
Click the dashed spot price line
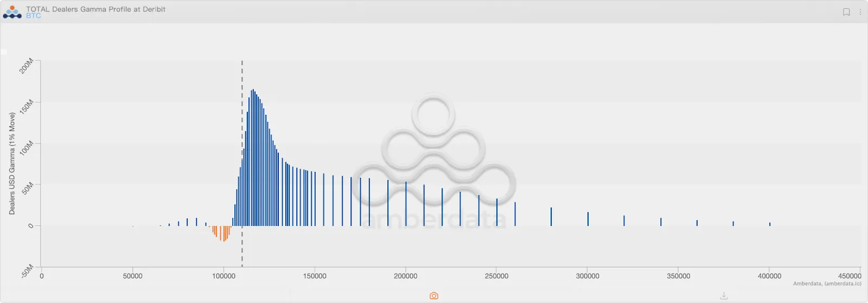tap(242, 163)
